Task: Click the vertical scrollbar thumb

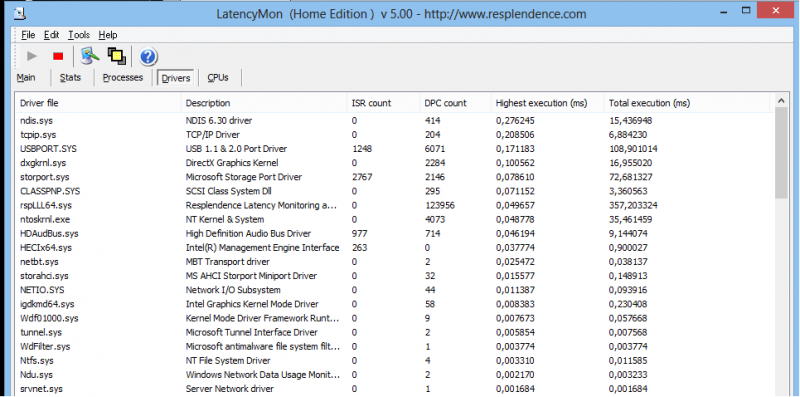Action: pyautogui.click(x=781, y=153)
